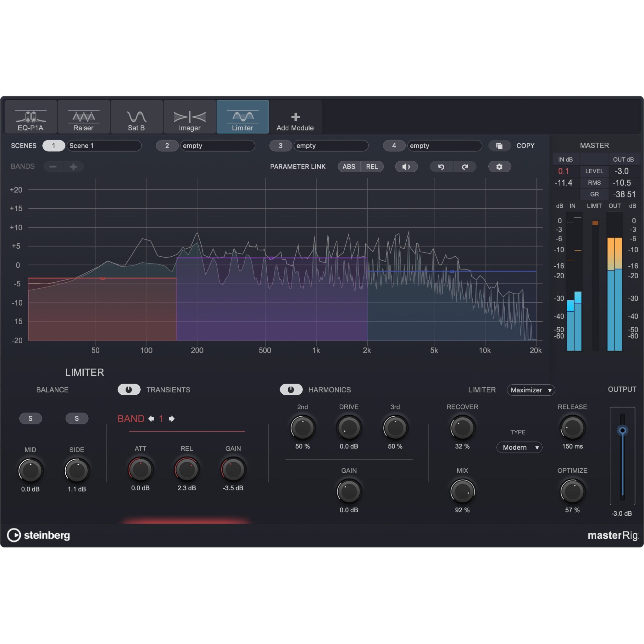The width and height of the screenshot is (644, 644).
Task: Switch to Scene 2
Action: point(167,146)
